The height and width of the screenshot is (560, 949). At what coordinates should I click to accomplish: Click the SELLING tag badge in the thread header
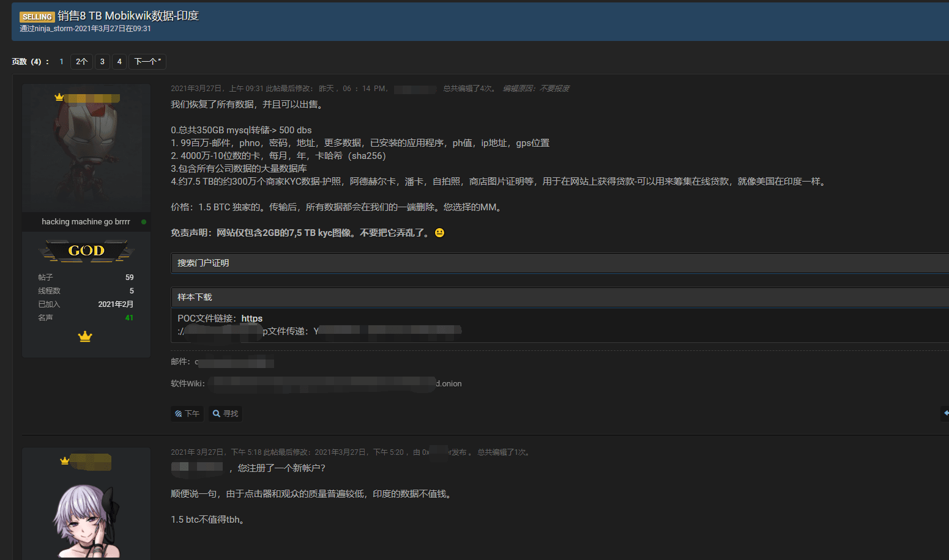(37, 17)
